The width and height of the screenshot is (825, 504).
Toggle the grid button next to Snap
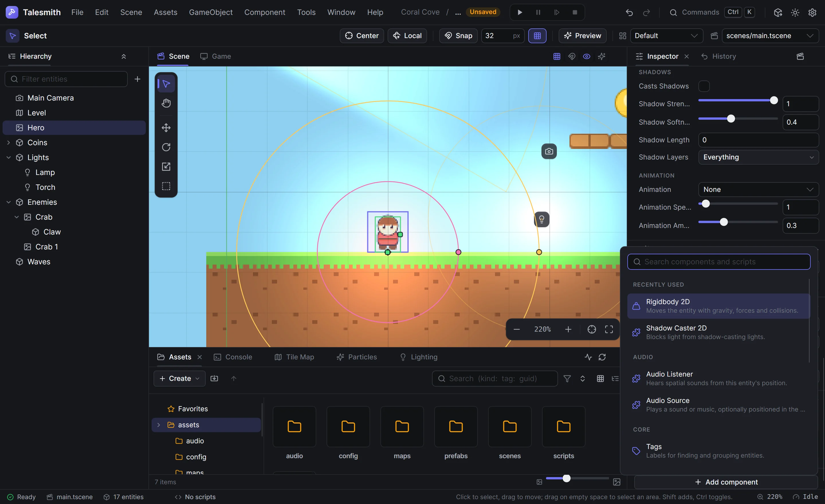point(537,36)
